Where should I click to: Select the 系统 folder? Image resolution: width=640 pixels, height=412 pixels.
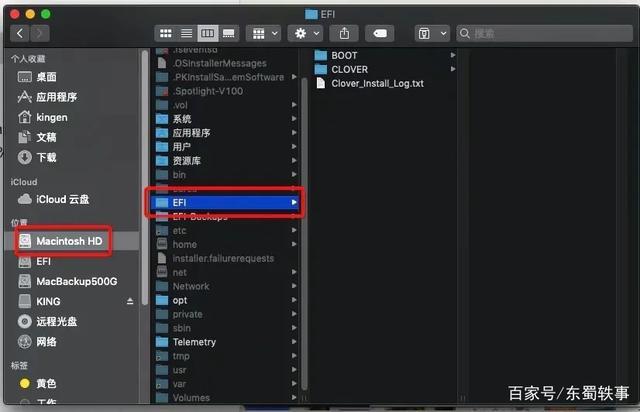(182, 119)
